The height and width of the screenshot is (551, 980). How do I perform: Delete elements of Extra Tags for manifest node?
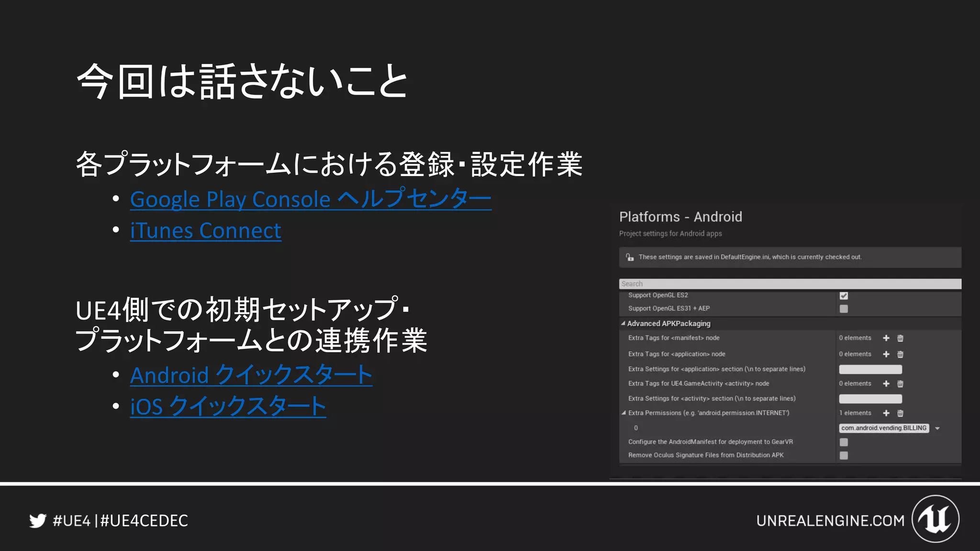click(x=900, y=338)
